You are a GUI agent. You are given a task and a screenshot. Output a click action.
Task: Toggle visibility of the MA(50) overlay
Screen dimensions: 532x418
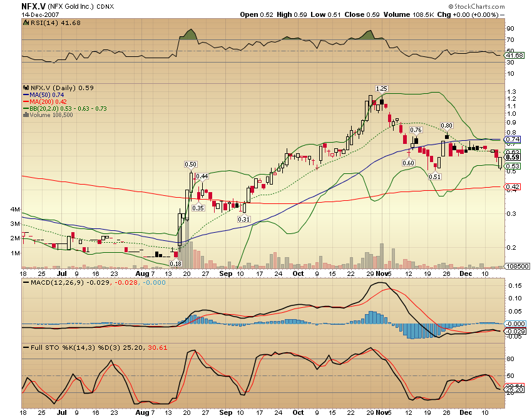coord(44,94)
